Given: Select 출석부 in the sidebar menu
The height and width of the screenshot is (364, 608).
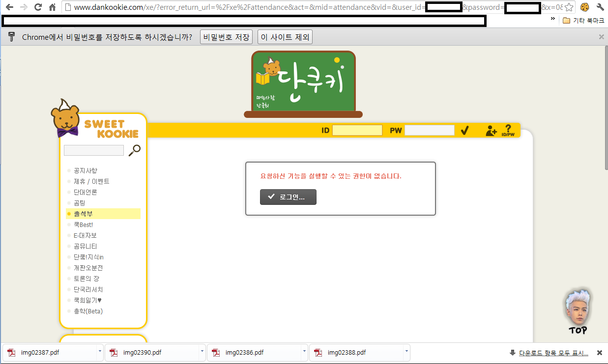Looking at the screenshot, I should pos(83,214).
